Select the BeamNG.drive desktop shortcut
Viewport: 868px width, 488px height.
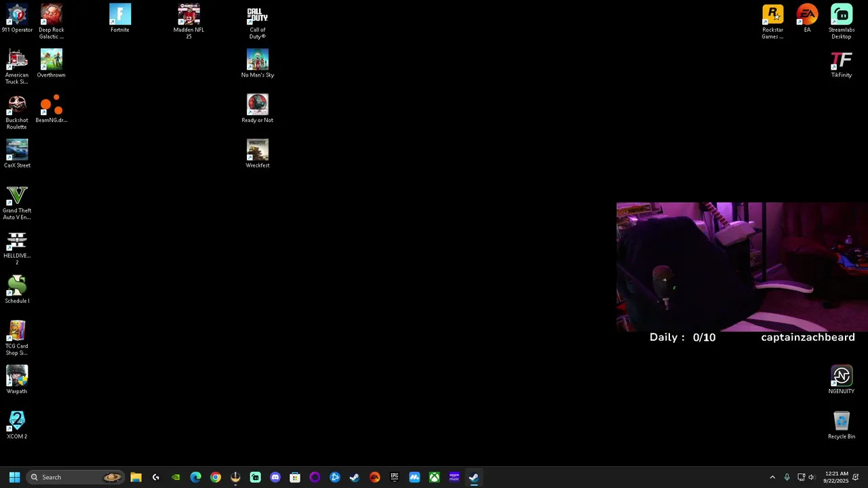click(52, 109)
